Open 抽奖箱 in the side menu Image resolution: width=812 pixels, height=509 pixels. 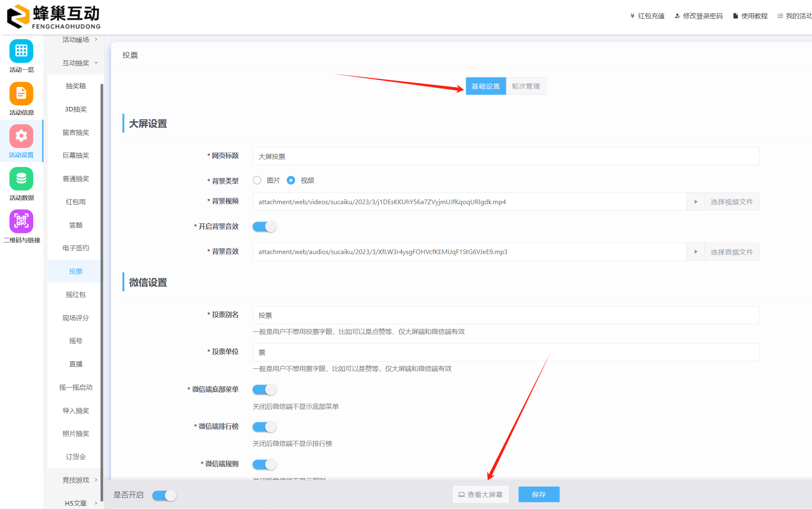point(76,86)
